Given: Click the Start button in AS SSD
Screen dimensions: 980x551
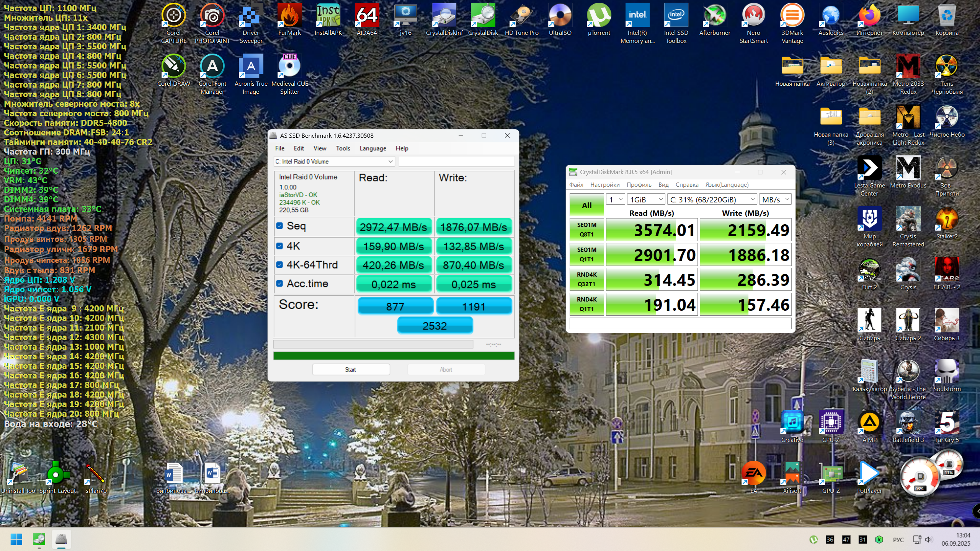Looking at the screenshot, I should [351, 370].
